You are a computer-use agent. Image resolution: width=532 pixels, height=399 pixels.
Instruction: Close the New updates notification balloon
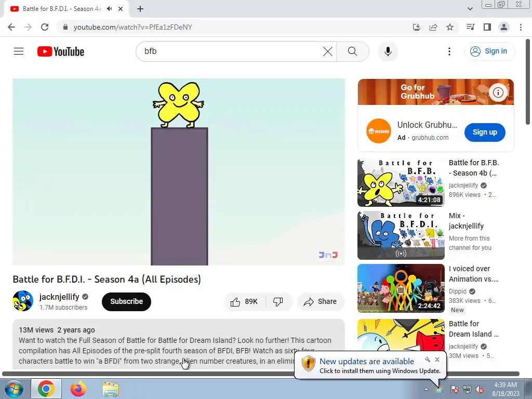click(437, 360)
